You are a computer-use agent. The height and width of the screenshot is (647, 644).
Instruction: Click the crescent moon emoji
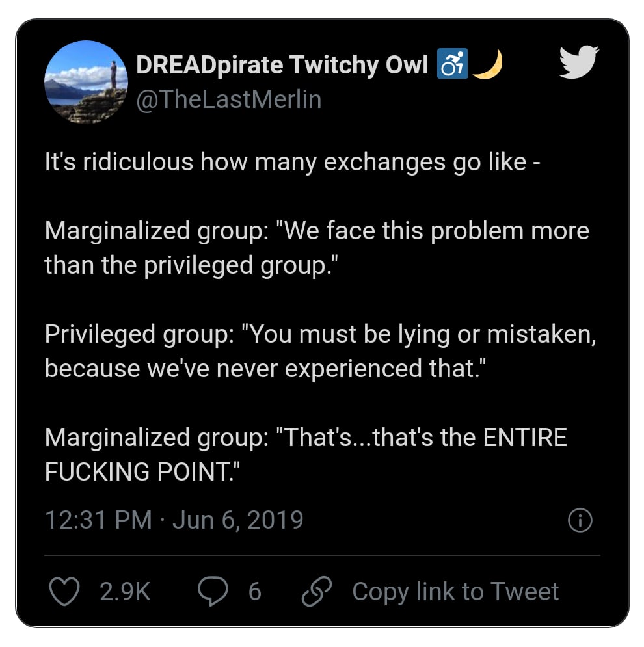tap(488, 64)
